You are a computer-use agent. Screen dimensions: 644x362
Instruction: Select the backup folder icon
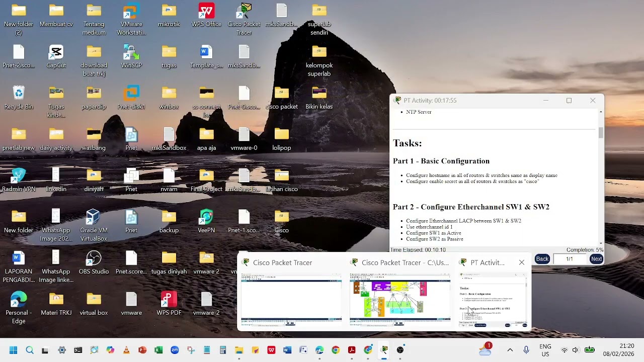coord(169,221)
